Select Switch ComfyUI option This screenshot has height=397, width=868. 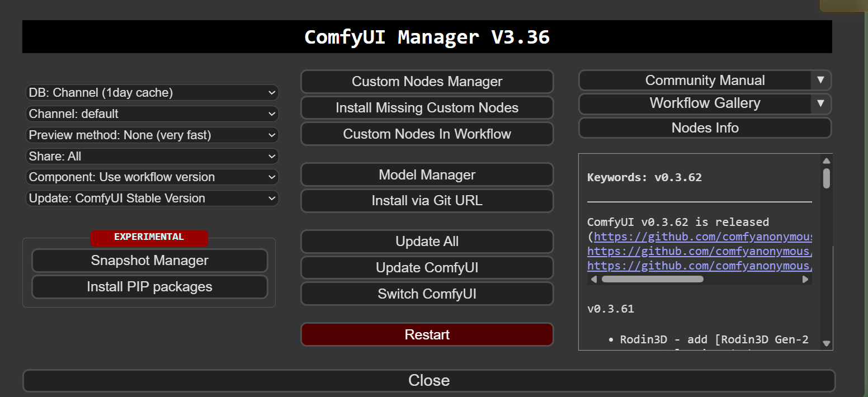(x=427, y=294)
